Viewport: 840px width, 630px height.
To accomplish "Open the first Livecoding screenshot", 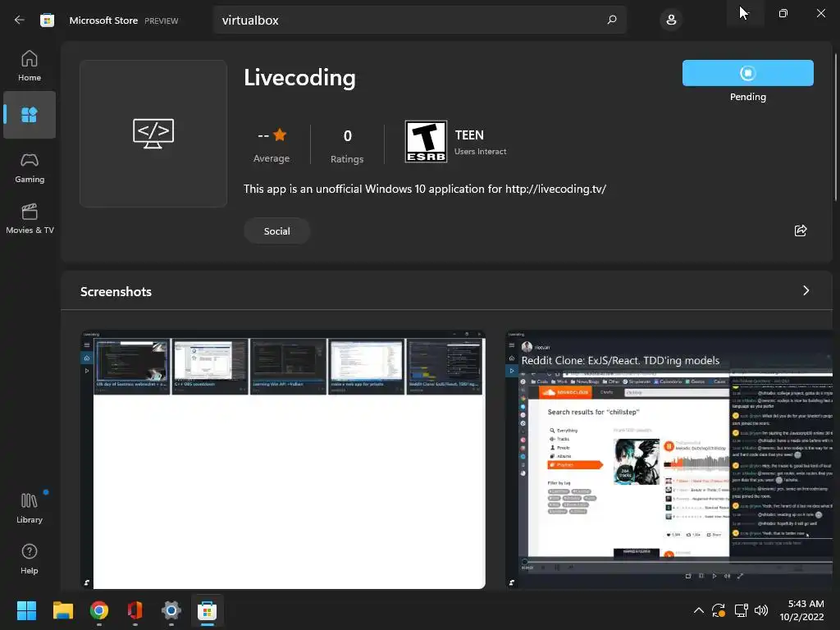I will pyautogui.click(x=283, y=459).
